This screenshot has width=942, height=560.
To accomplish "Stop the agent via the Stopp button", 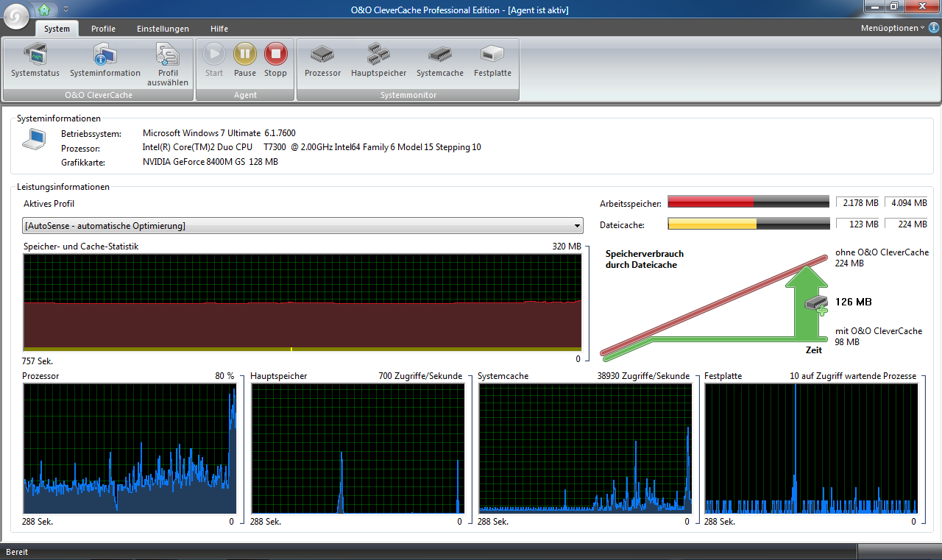I will (275, 60).
